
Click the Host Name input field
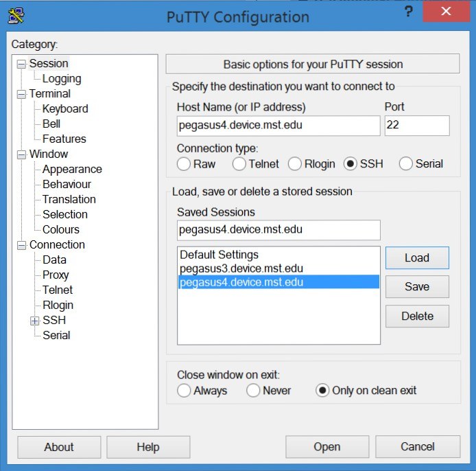(x=278, y=126)
